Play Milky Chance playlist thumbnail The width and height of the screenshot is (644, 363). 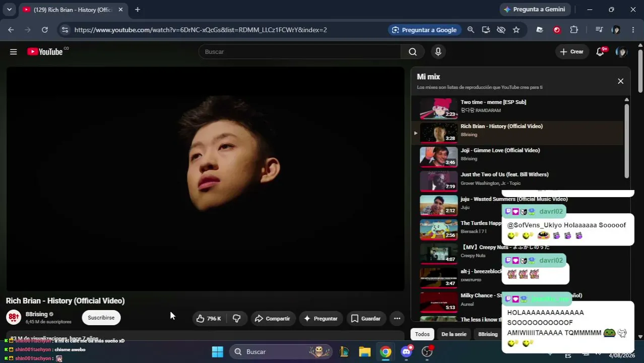point(438,301)
